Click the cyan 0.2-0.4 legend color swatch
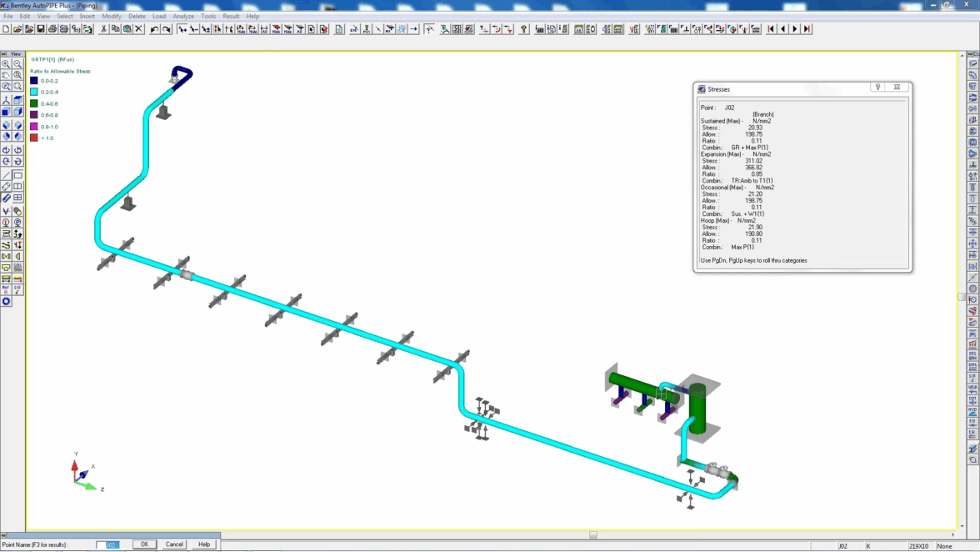Screen dimensions: 980x552 (34, 93)
